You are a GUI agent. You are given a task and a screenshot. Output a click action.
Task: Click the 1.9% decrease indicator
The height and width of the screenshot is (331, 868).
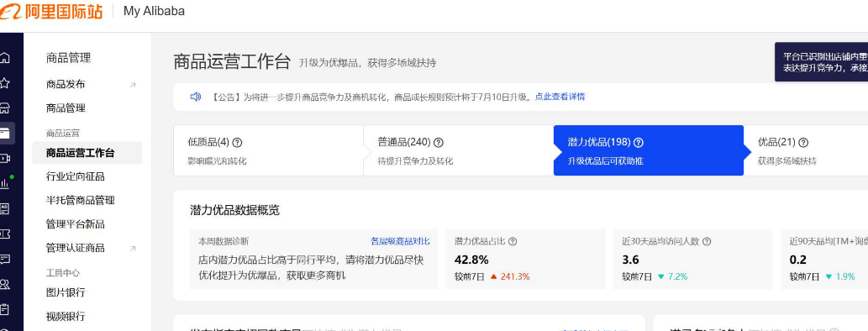click(x=839, y=276)
